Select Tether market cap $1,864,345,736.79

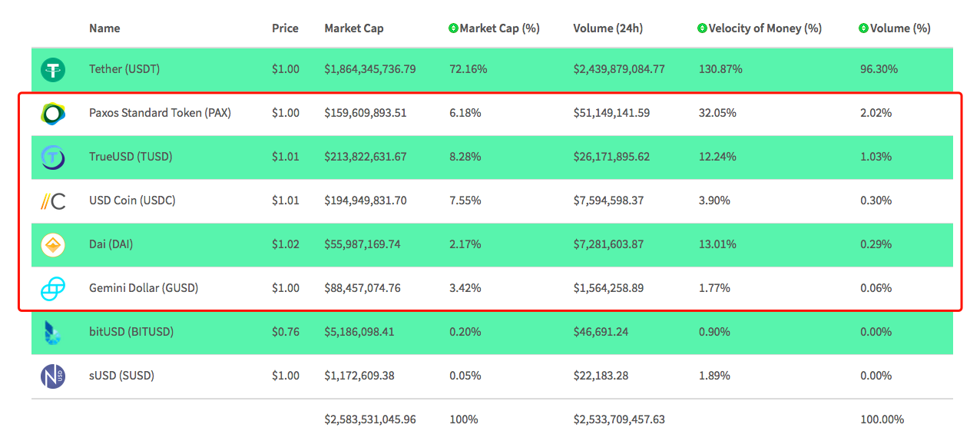pos(370,69)
